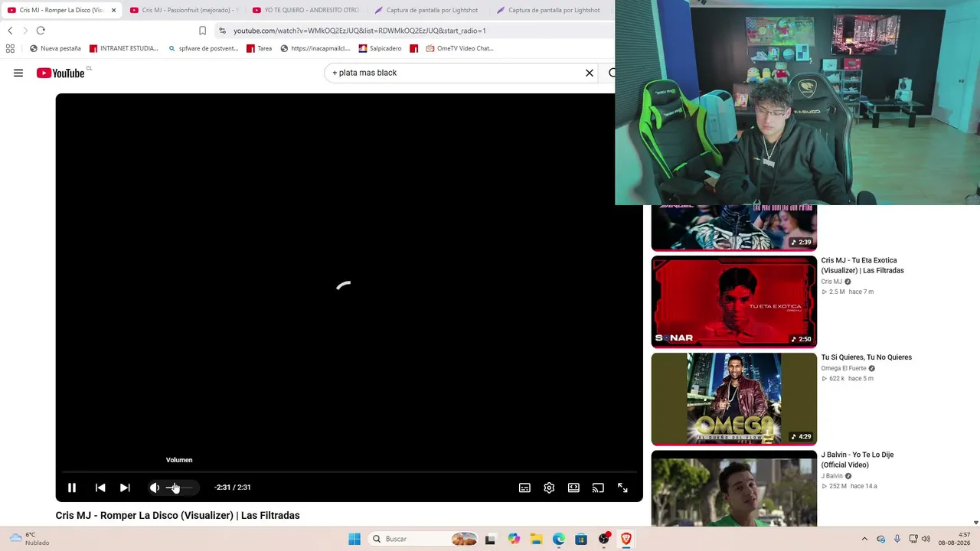Mute the video with the speaker icon
The image size is (980, 551).
pyautogui.click(x=155, y=487)
